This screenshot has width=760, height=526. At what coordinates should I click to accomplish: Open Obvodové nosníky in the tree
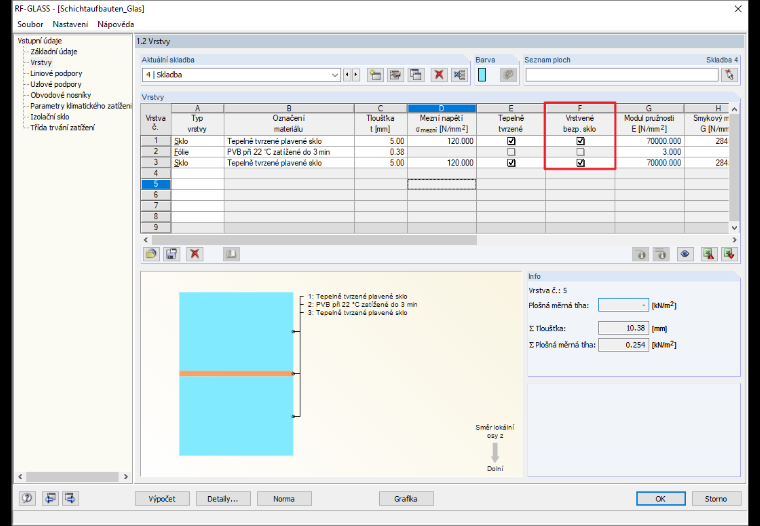61,95
